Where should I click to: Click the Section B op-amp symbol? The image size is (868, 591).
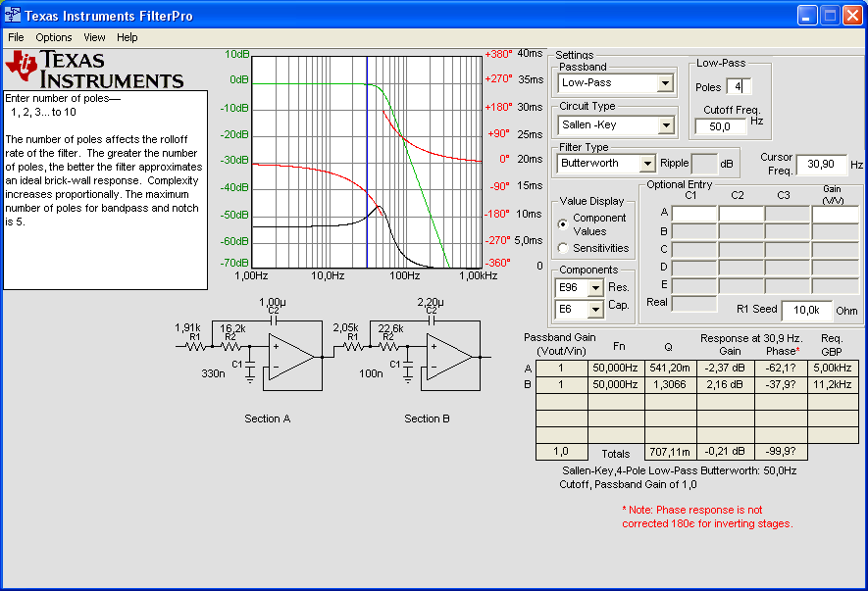pyautogui.click(x=449, y=357)
